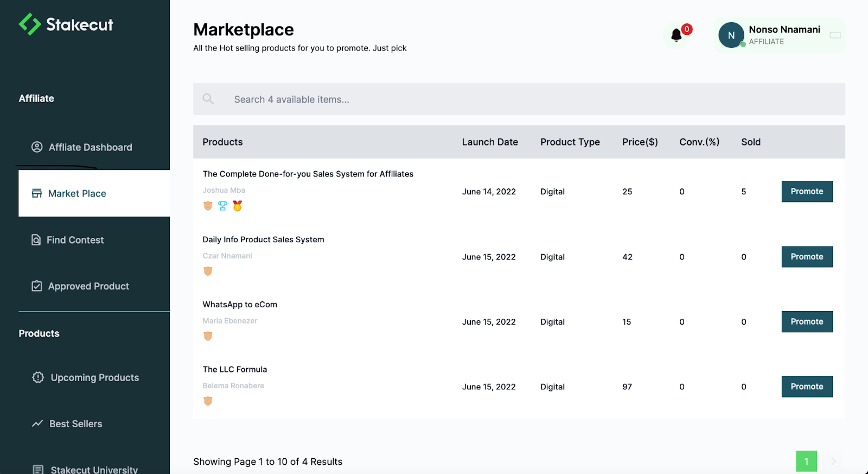Click the shield badge under Maria Ebenezer

pos(208,336)
